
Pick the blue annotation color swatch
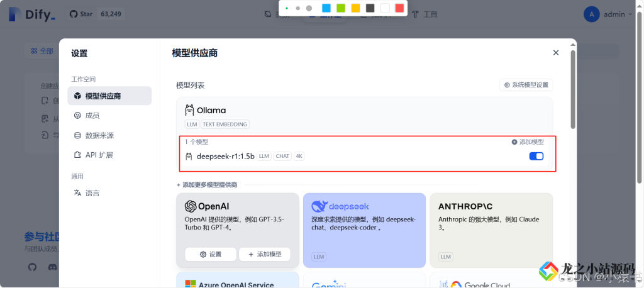pos(326,8)
